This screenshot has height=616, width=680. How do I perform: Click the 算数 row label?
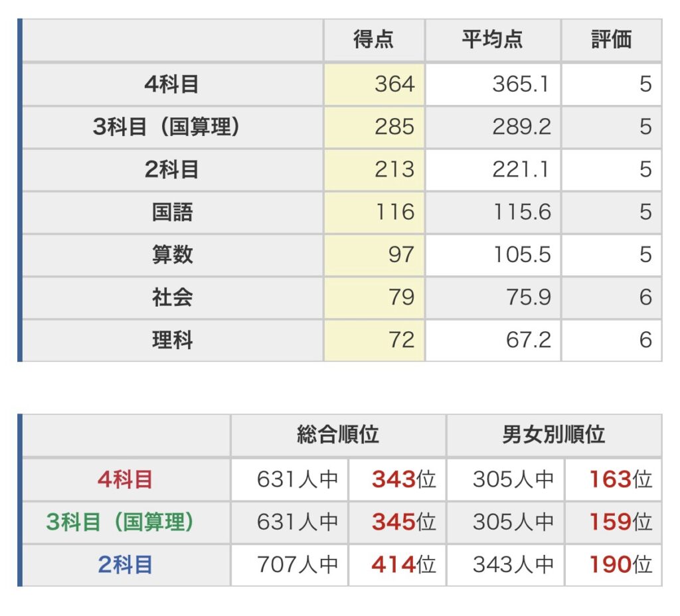pos(172,254)
